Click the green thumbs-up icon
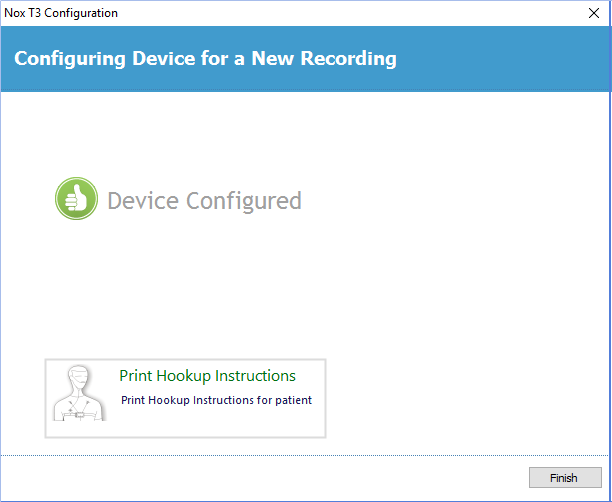The height and width of the screenshot is (502, 612). 75,200
